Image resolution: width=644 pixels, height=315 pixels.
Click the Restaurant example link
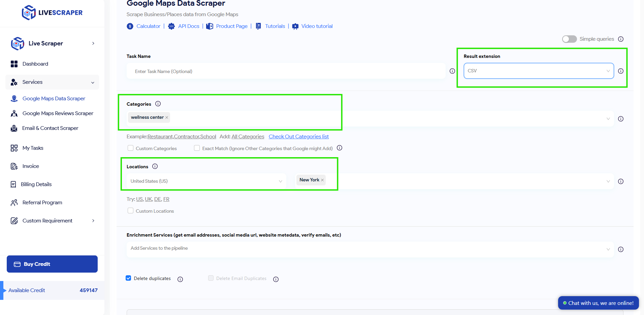[x=160, y=137]
